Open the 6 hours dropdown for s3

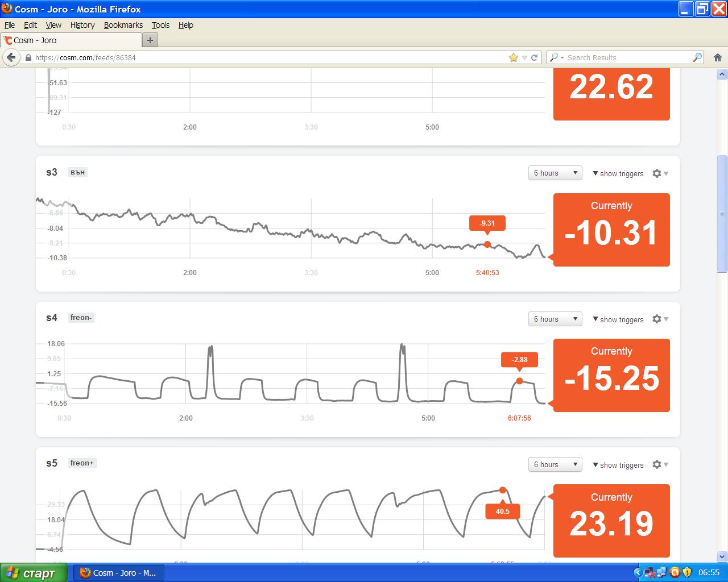555,173
